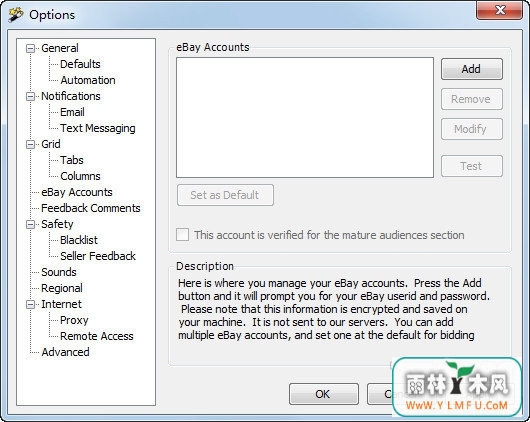Click the Options window app icon

[15, 15]
